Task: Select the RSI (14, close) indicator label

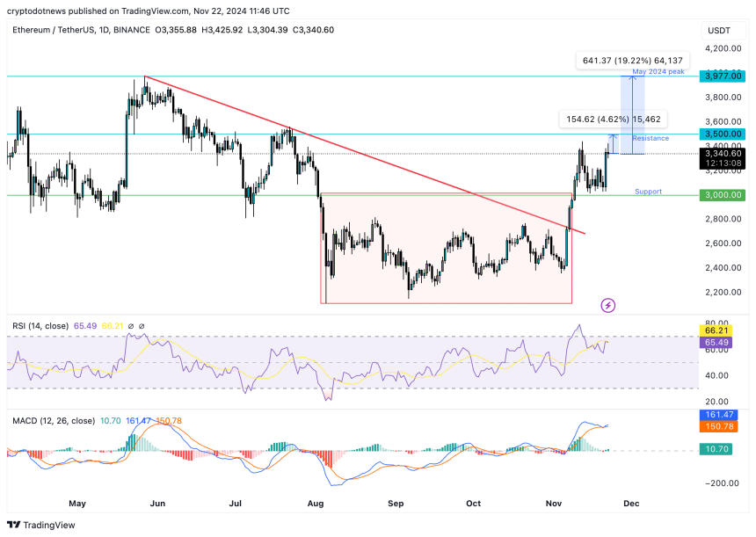Action: (40, 326)
